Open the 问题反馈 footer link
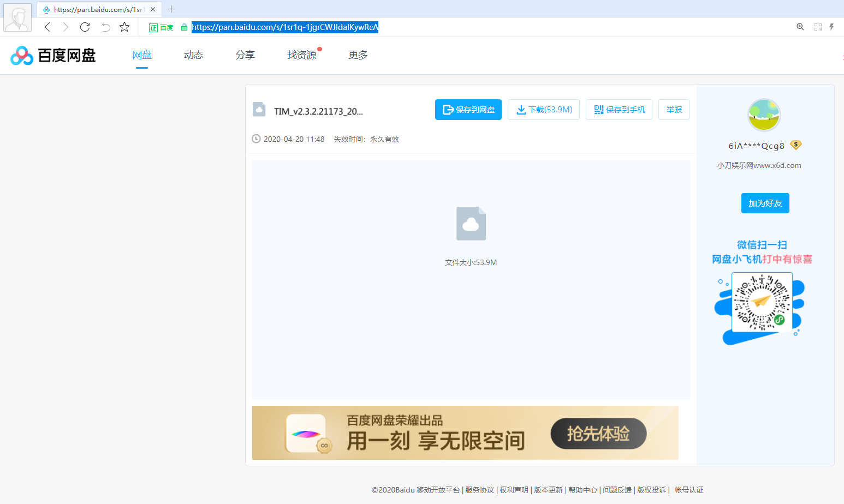844x504 pixels. (x=617, y=490)
